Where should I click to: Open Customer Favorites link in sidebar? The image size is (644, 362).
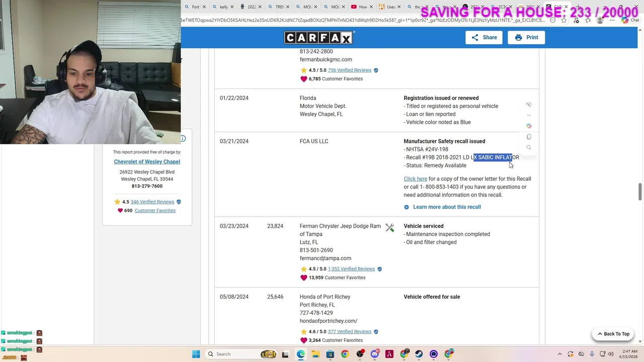(155, 211)
